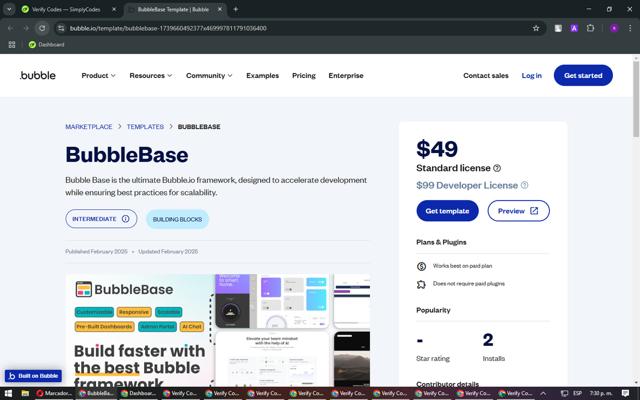This screenshot has width=640, height=400.
Task: Open the apps grid in bookmarks bar
Action: pyautogui.click(x=12, y=44)
